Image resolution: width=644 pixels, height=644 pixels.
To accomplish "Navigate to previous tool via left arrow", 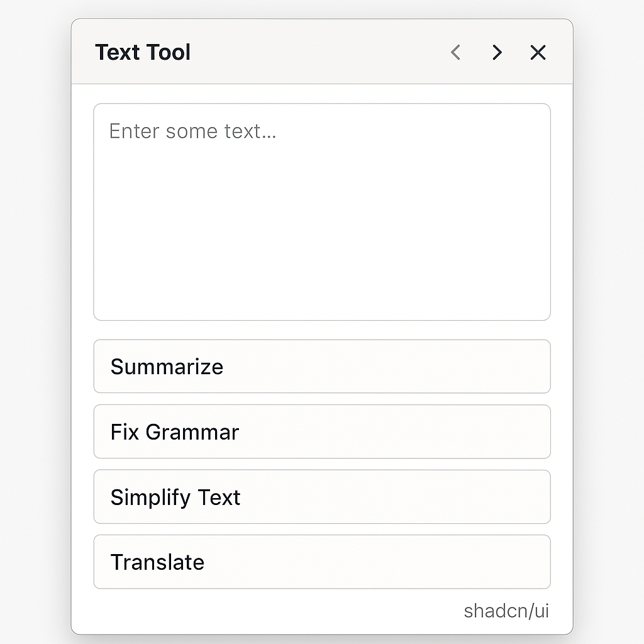I will [456, 52].
